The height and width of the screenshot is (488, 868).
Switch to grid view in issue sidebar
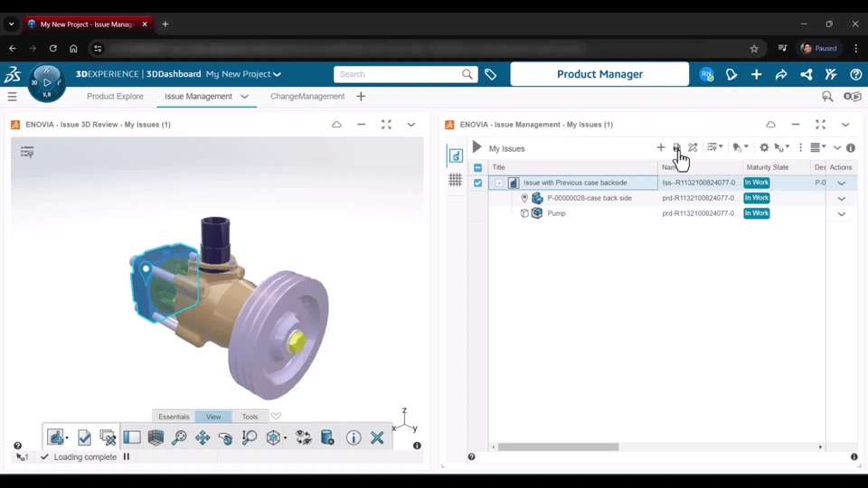pos(456,180)
